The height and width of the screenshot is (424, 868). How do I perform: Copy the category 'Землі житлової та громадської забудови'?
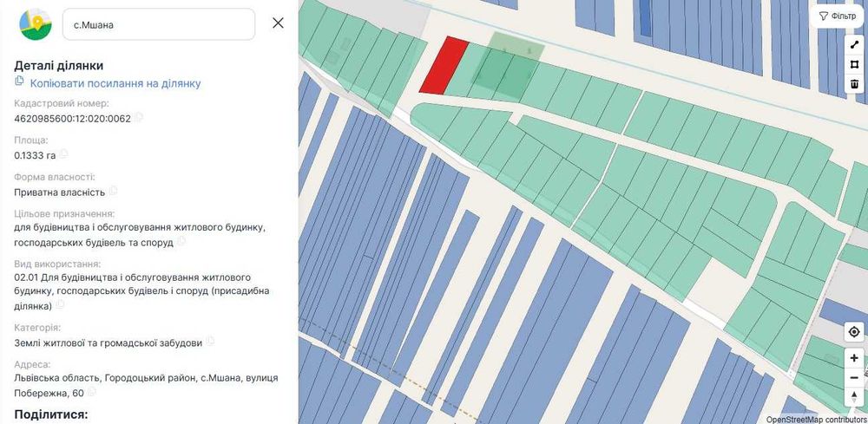coord(210,342)
